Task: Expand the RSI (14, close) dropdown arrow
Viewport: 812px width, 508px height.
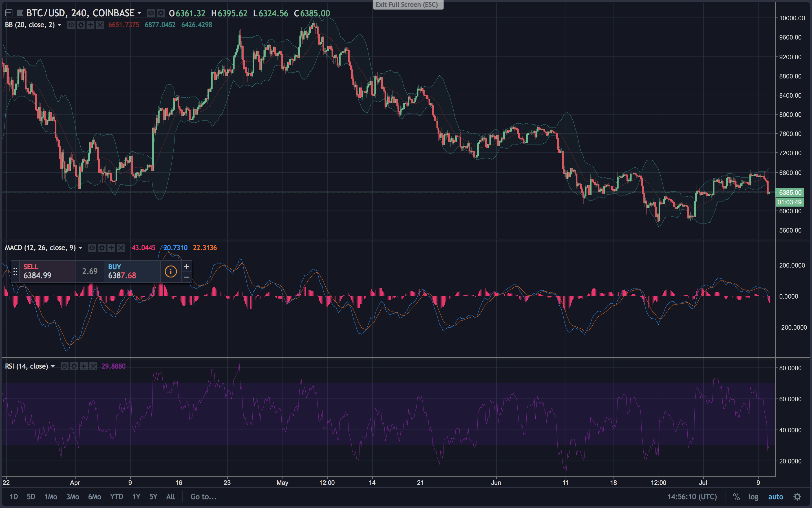Action: click(x=53, y=366)
